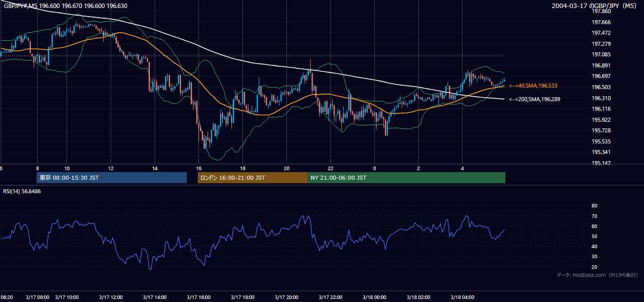Click the 2004-03-17 GBP/JPY (M5) heading
Screen dimensions: 644x302
pos(595,6)
